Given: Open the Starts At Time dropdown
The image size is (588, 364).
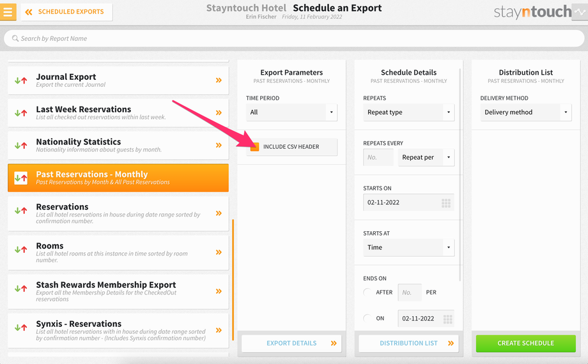Looking at the screenshot, I should [x=408, y=247].
